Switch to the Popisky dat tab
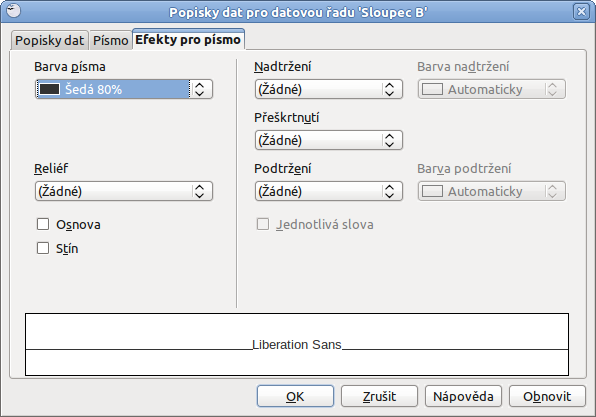596x417 pixels. pyautogui.click(x=49, y=40)
